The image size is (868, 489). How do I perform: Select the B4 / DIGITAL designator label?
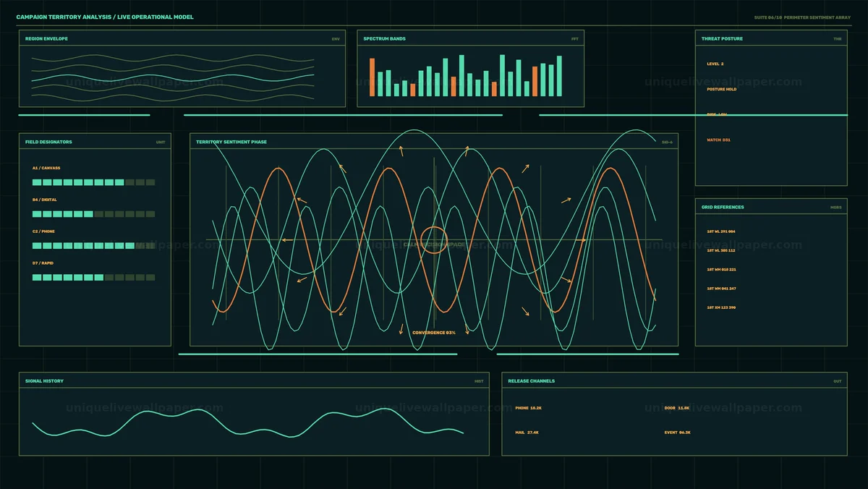(x=44, y=200)
